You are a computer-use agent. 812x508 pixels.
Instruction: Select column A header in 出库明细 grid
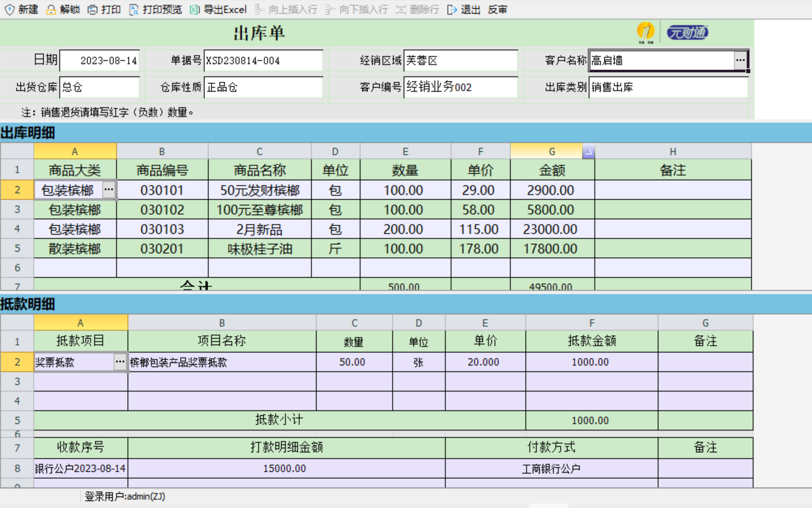click(75, 152)
